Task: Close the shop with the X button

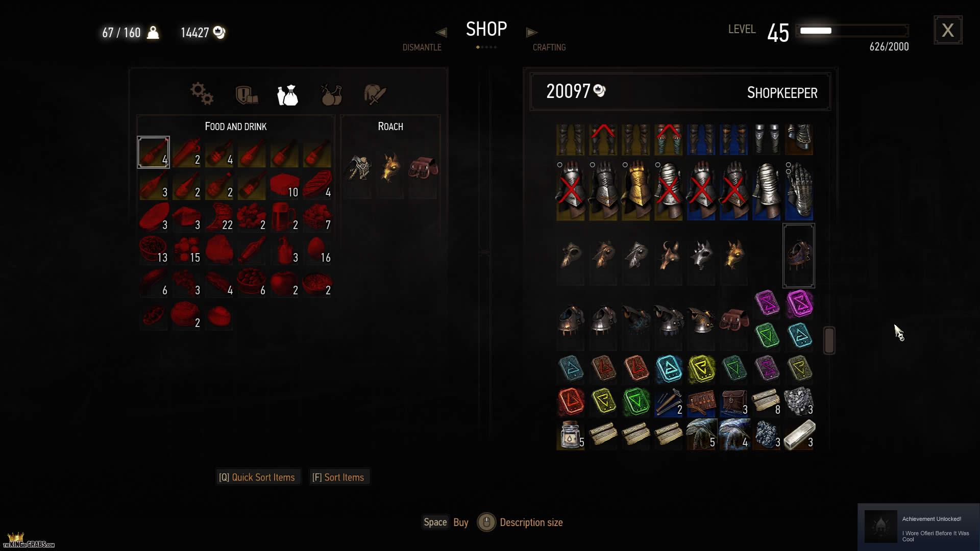Action: tap(948, 30)
